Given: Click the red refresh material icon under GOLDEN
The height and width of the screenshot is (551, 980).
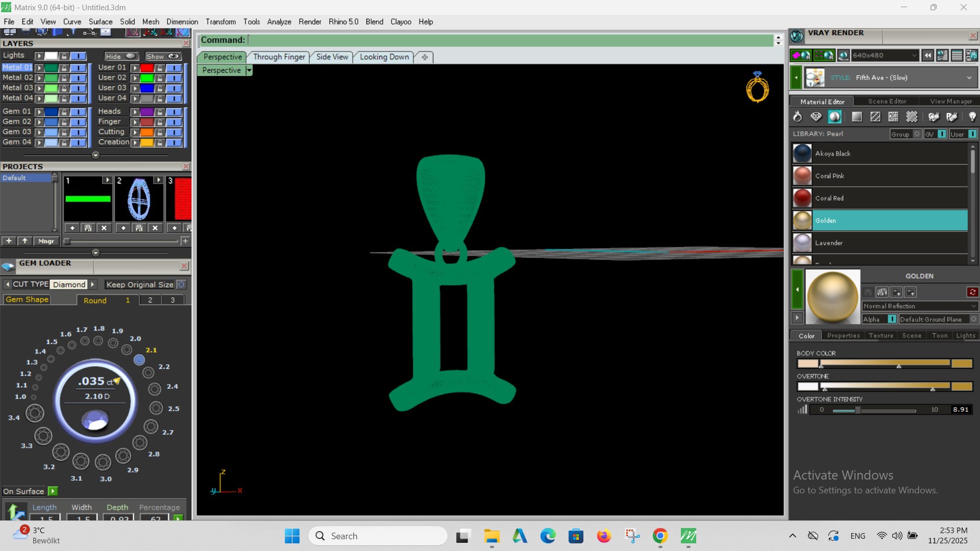Looking at the screenshot, I should click(972, 292).
